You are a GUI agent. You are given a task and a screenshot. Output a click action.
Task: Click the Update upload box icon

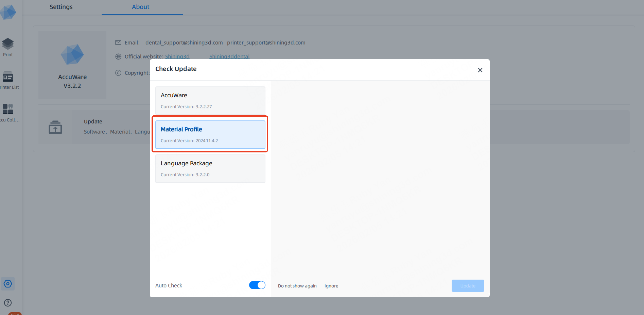pyautogui.click(x=55, y=127)
